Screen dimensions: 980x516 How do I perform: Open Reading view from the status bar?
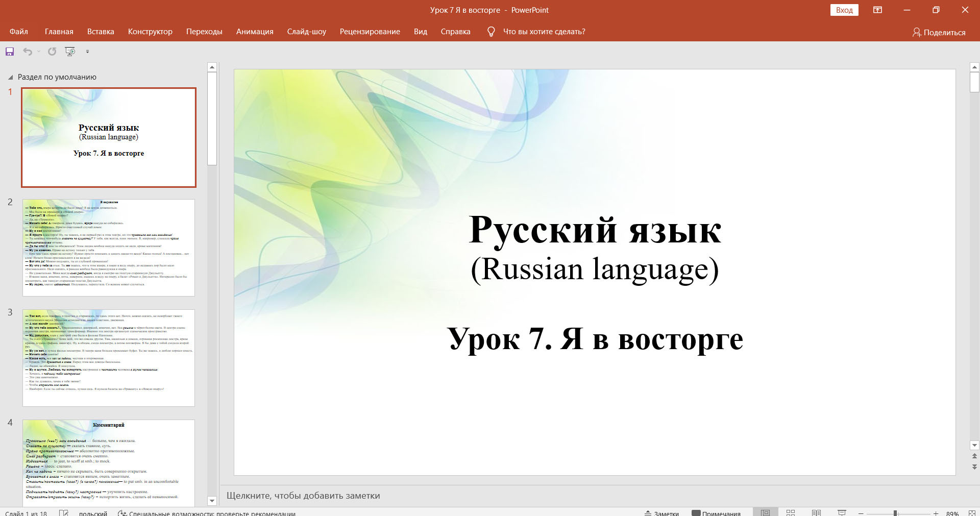point(816,513)
